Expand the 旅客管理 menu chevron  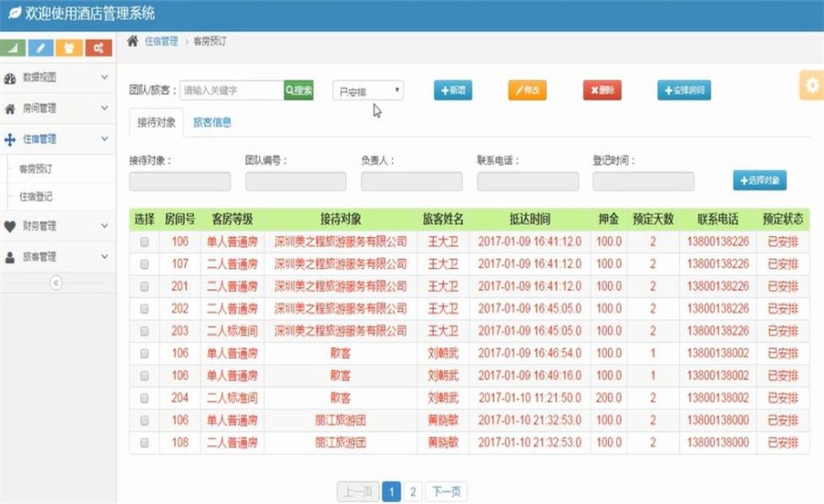[104, 256]
